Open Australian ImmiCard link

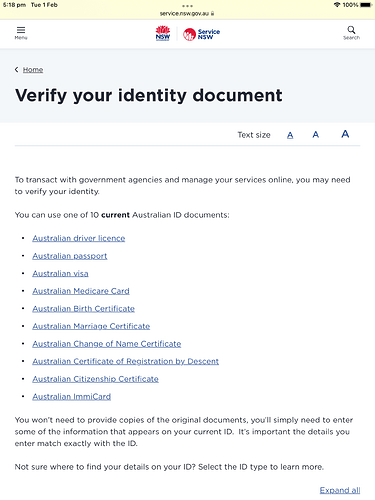tap(72, 397)
